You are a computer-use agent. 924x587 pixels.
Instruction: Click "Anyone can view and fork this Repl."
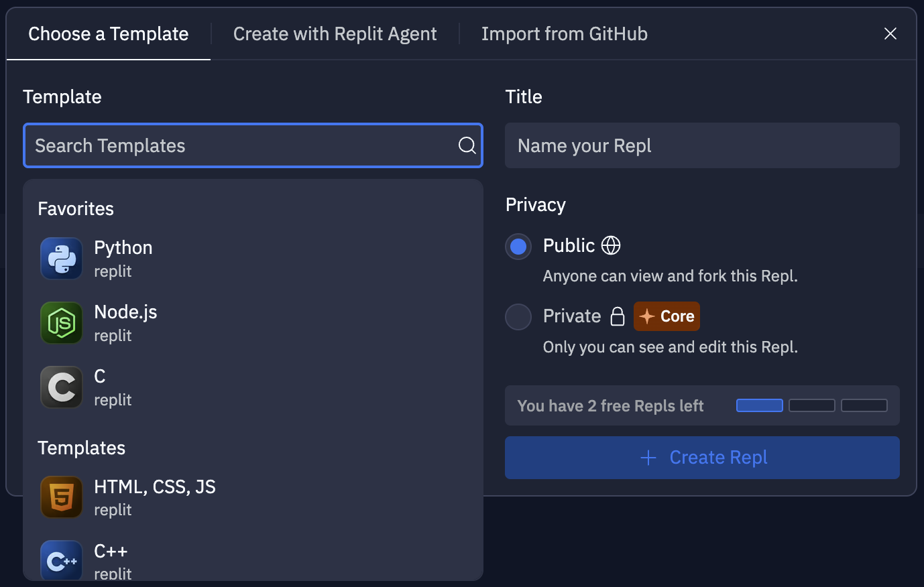pos(671,276)
